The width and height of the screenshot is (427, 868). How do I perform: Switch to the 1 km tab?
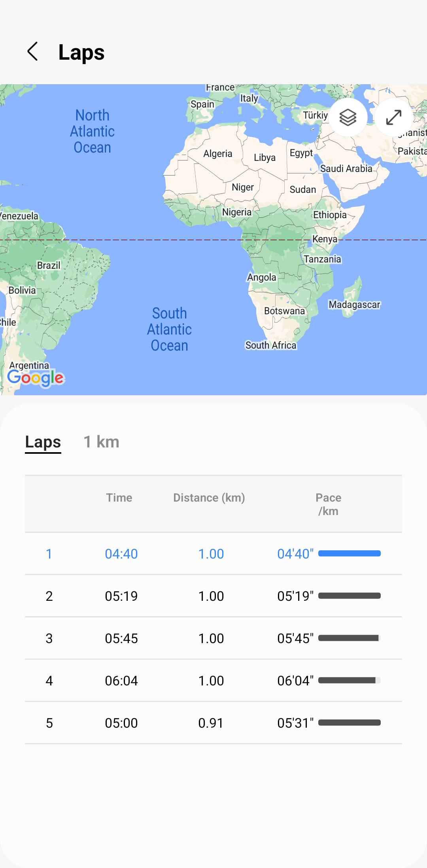click(101, 442)
